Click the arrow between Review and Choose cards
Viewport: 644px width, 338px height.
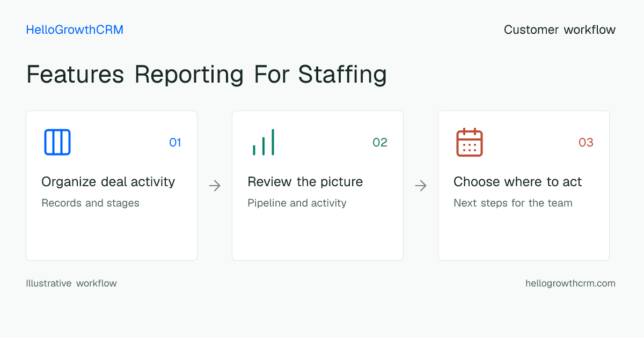pyautogui.click(x=421, y=186)
